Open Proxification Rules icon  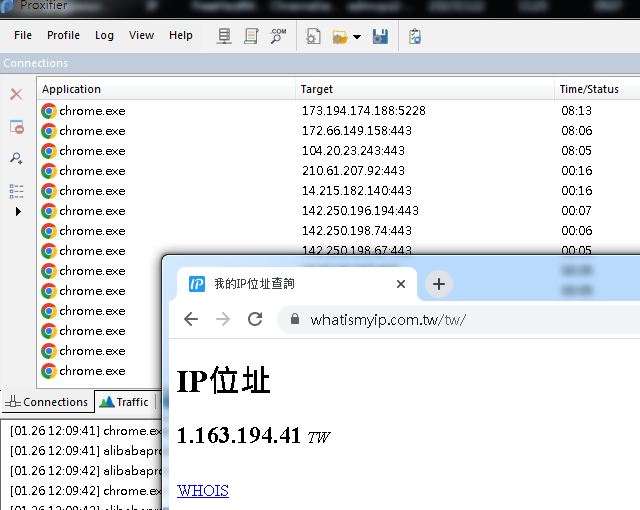[251, 36]
